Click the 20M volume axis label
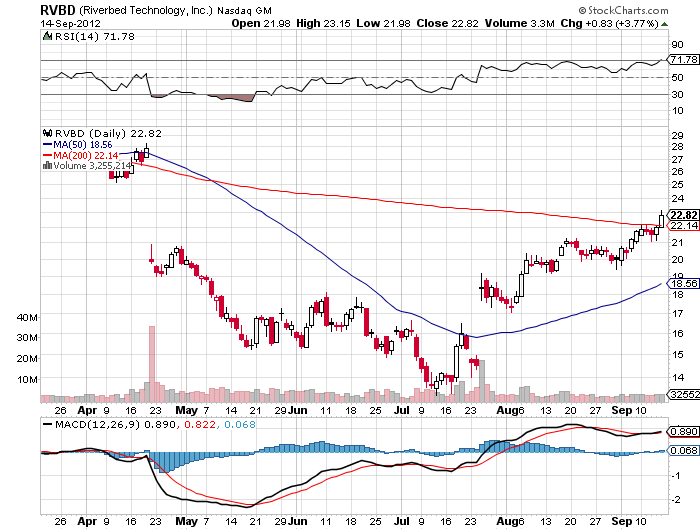700x530 pixels. point(27,359)
